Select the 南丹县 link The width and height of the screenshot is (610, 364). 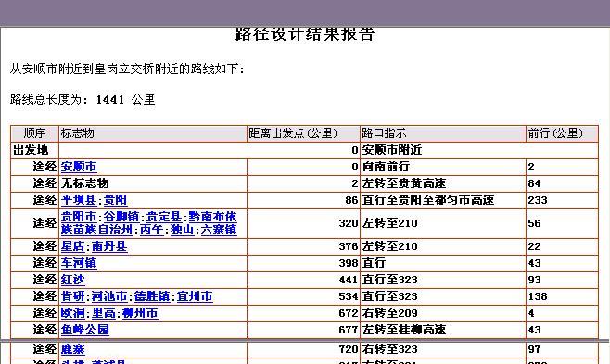109,246
